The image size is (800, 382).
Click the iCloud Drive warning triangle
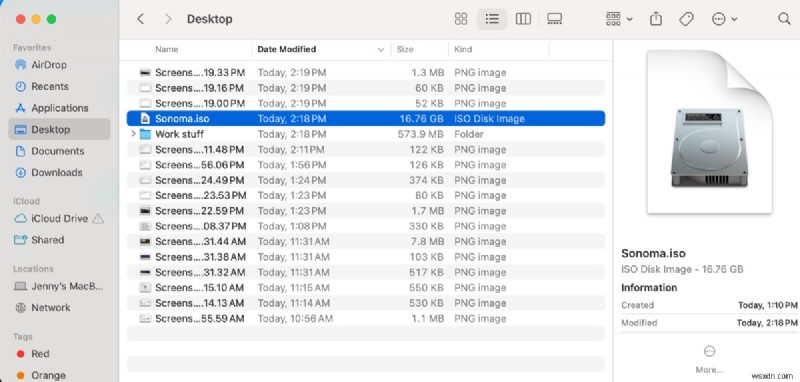pos(98,218)
